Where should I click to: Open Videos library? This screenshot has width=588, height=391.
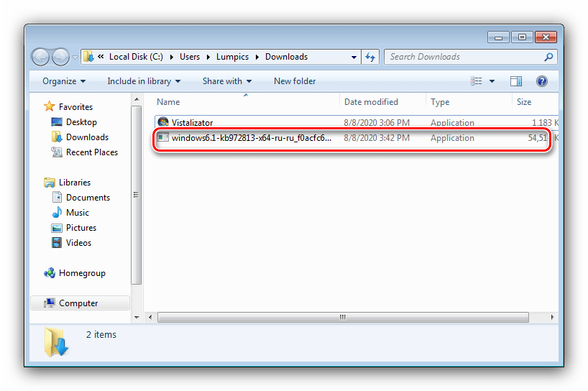pyautogui.click(x=78, y=243)
